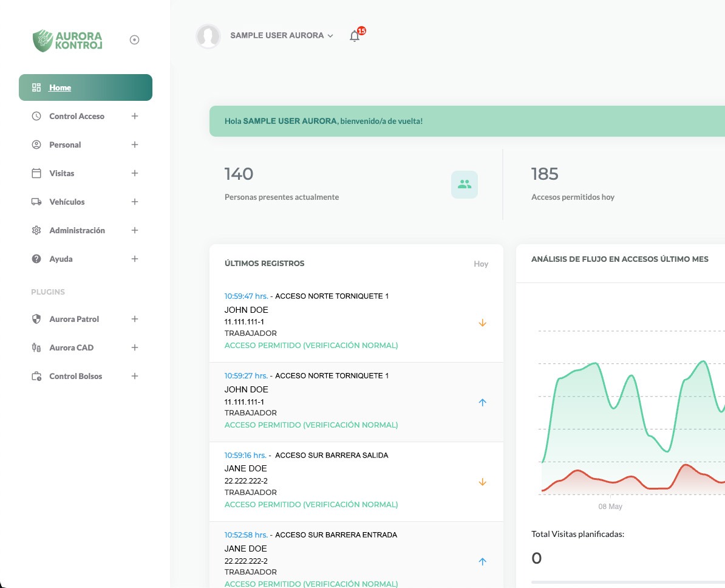The height and width of the screenshot is (588, 725).
Task: Expand the Control Acceso section
Action: tap(134, 116)
